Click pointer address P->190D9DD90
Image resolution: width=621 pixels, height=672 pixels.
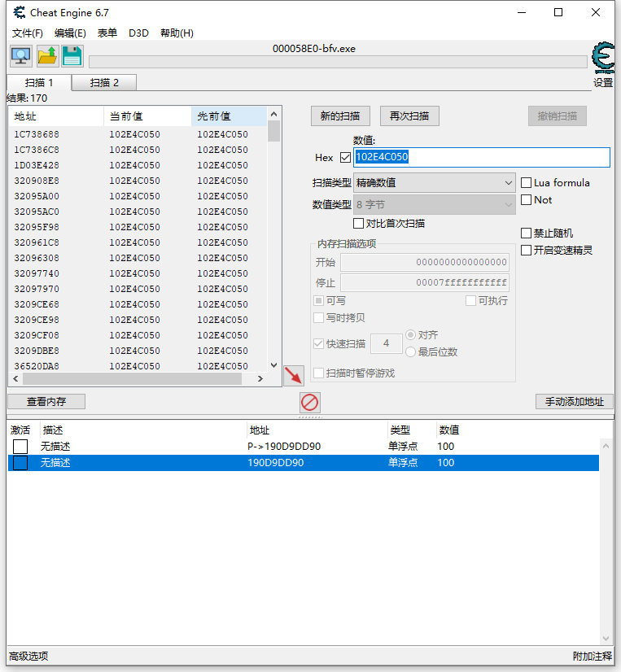point(284,447)
